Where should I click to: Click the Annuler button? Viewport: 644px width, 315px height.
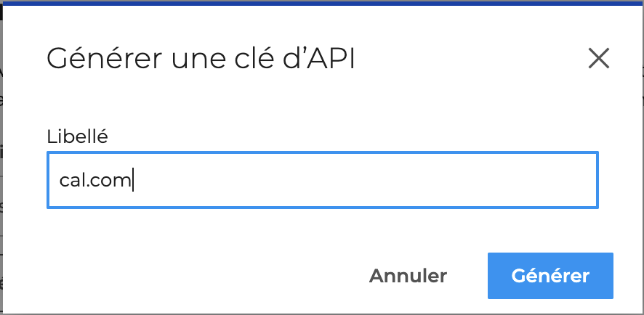[x=408, y=276]
